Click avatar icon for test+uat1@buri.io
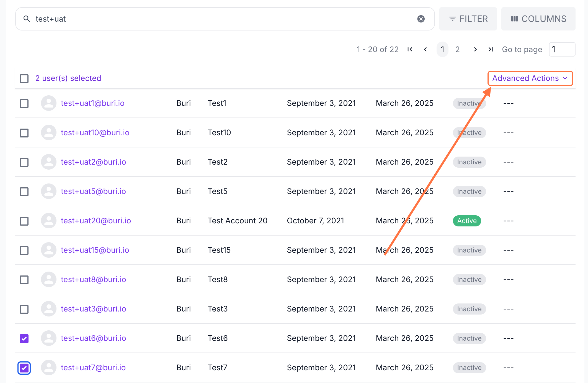 tap(49, 103)
